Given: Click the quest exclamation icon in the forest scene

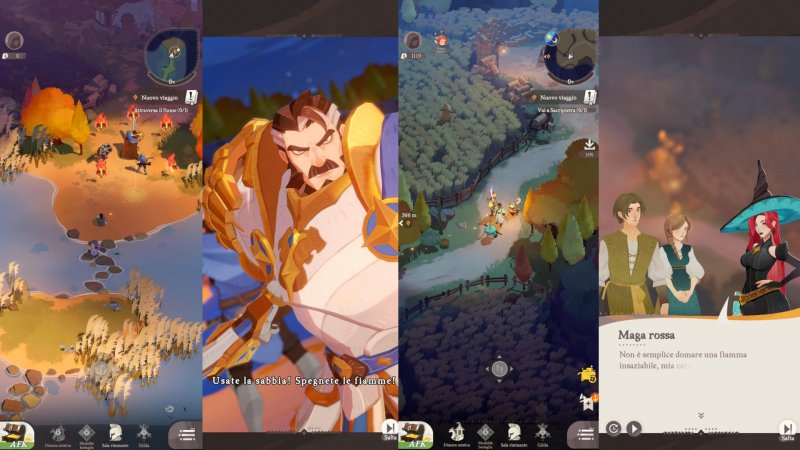Looking at the screenshot, I should (589, 96).
